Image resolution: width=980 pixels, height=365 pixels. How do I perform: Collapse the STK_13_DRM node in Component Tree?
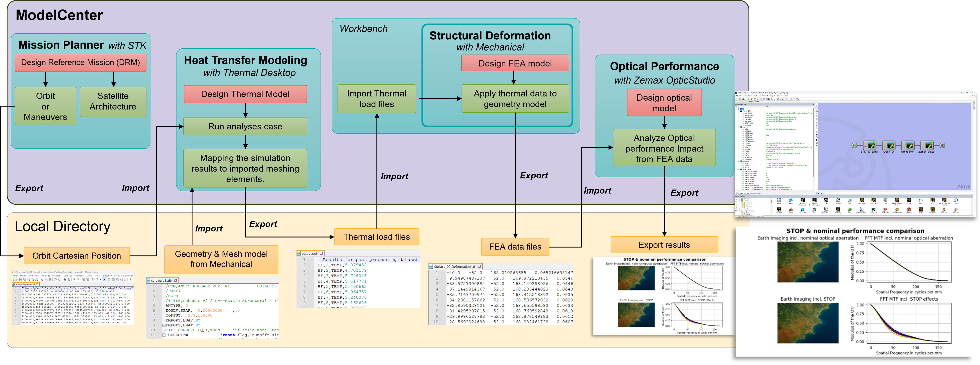(x=738, y=111)
